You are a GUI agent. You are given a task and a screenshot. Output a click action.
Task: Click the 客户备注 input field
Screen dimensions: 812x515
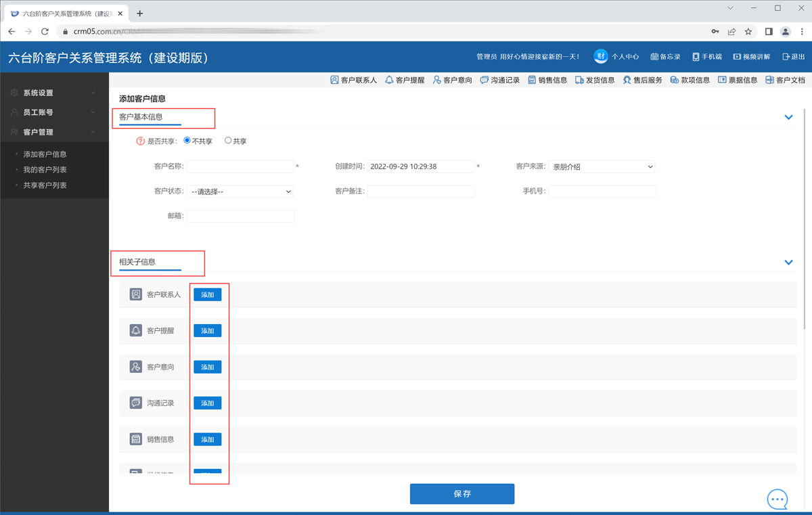pyautogui.click(x=422, y=192)
